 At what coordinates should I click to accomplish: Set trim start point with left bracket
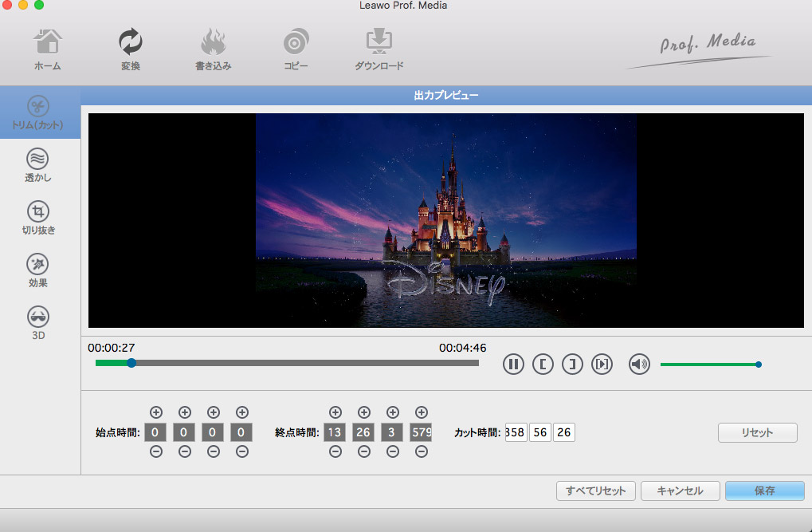pos(543,365)
